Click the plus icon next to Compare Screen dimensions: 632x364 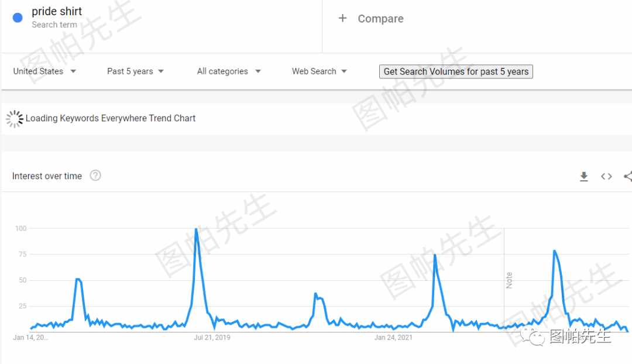pyautogui.click(x=342, y=18)
